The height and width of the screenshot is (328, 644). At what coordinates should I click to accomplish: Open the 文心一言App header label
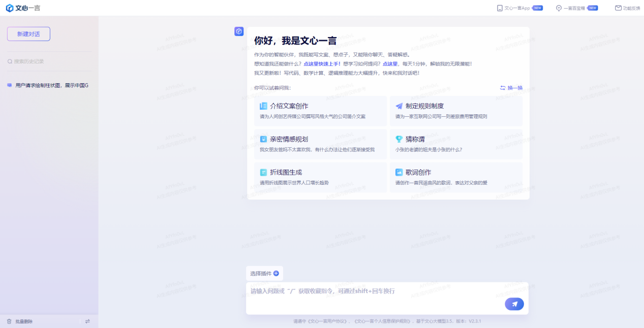point(517,8)
